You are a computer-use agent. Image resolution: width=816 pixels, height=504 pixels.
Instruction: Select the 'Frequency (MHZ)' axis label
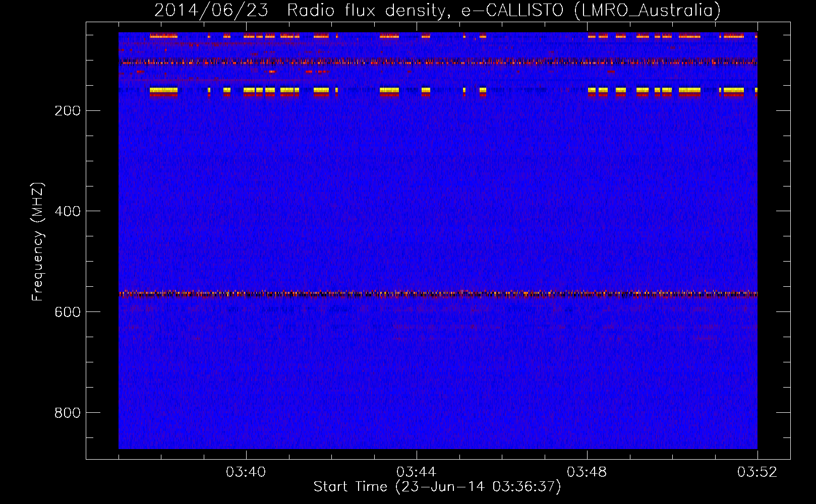click(x=38, y=242)
